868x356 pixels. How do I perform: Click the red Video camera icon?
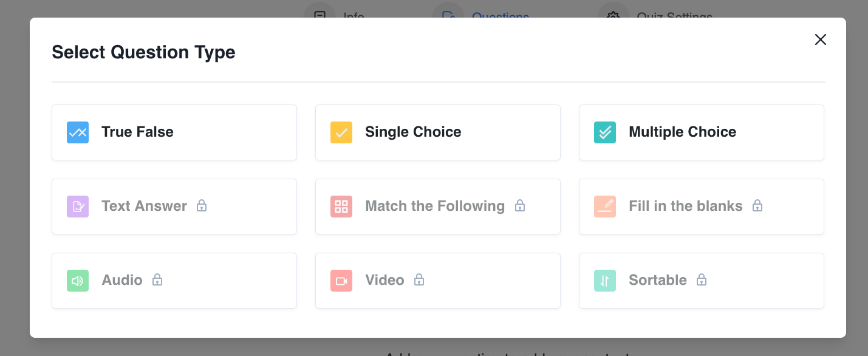pos(341,281)
